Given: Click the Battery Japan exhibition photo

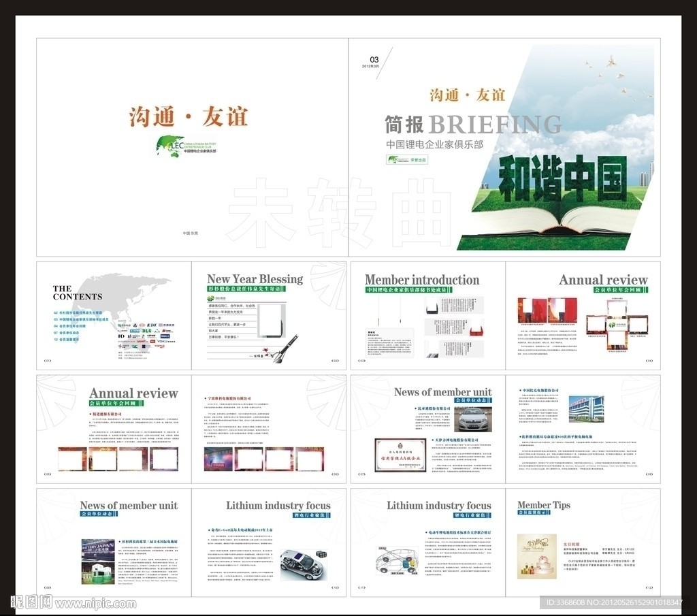Looking at the screenshot, I should (98, 562).
